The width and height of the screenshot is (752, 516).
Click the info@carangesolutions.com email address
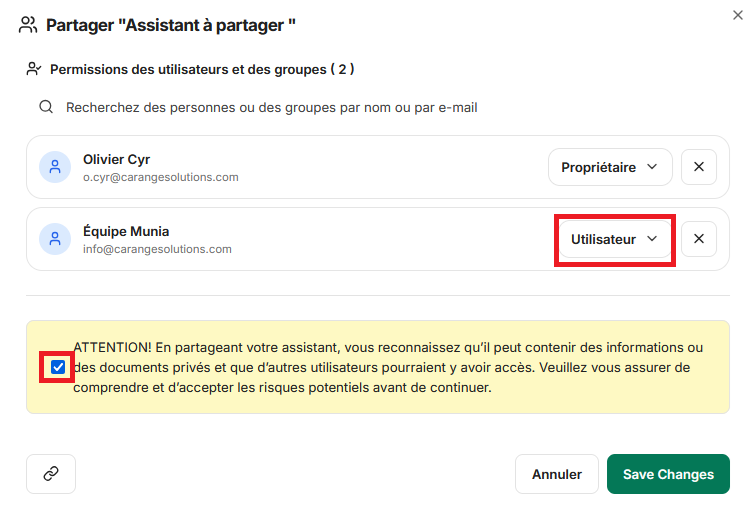157,249
